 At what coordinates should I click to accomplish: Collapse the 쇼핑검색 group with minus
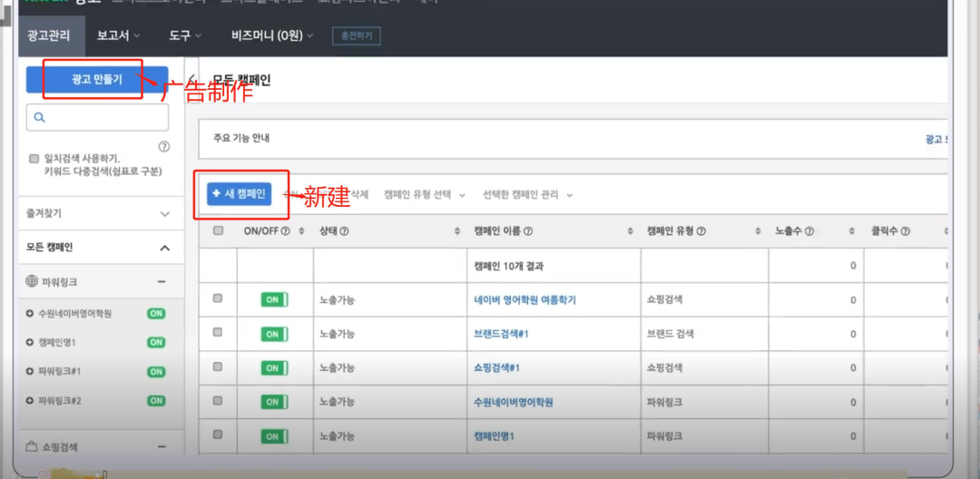[162, 446]
